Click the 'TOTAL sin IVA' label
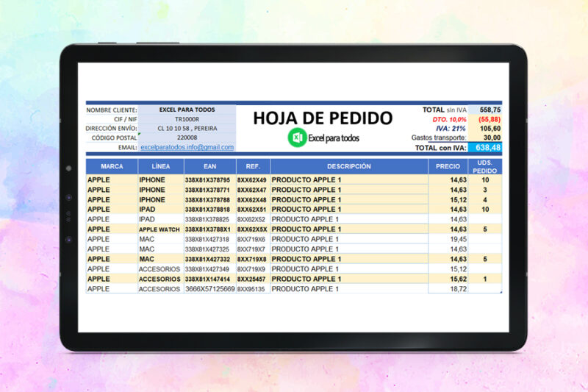 pos(445,110)
